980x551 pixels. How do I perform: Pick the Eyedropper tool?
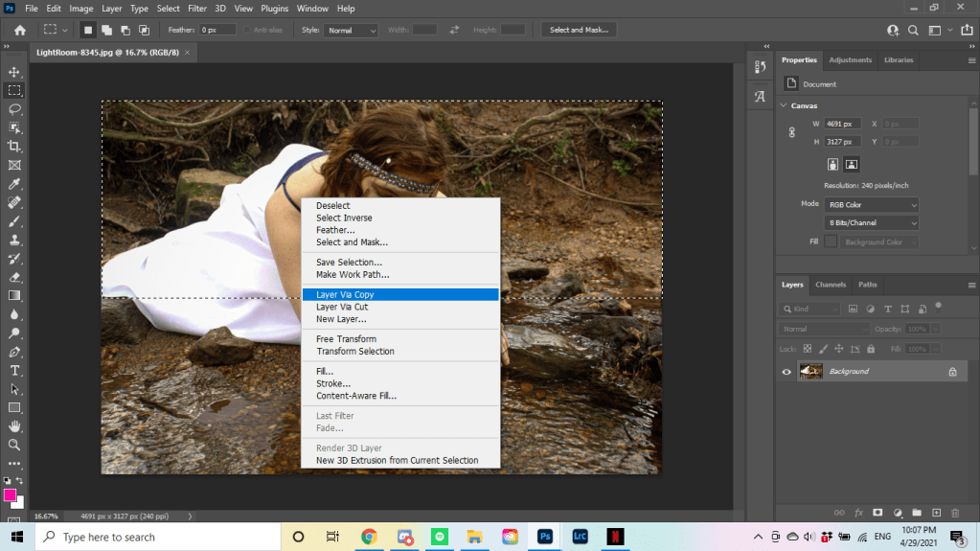[x=14, y=184]
